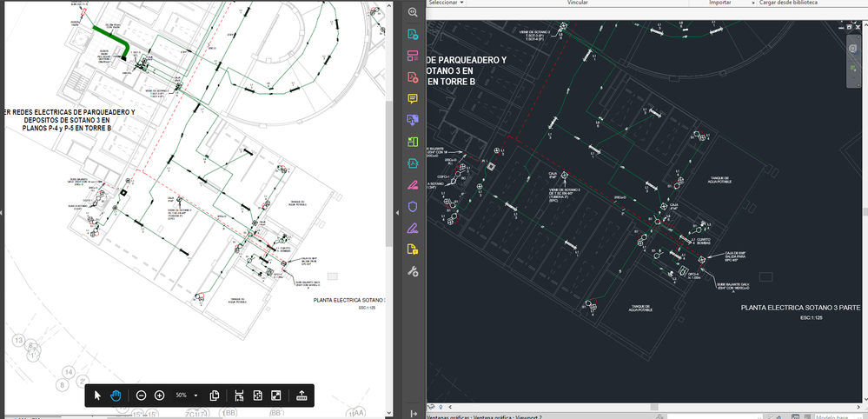Open the Export PDF tool in sidebar

413,34
